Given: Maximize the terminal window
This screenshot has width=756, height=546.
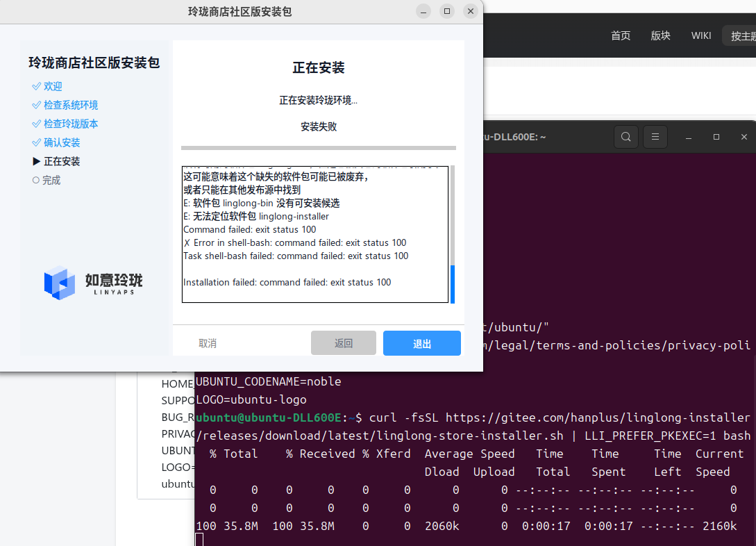Looking at the screenshot, I should tap(716, 137).
